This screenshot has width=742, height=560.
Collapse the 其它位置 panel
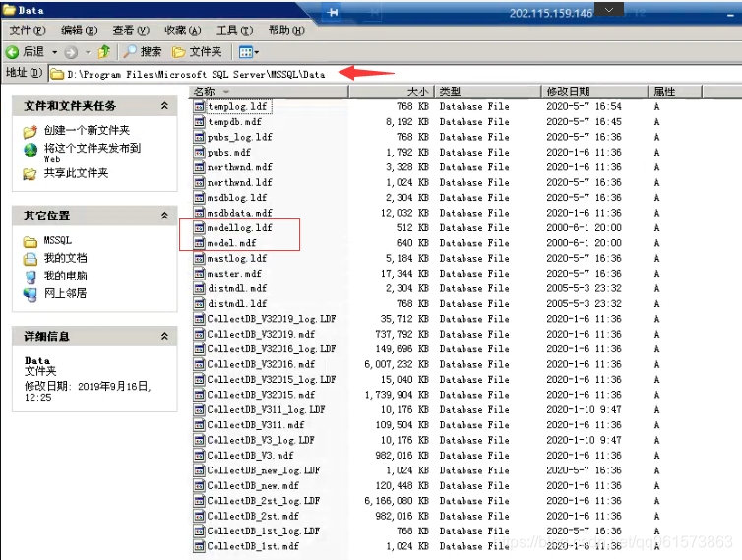tap(164, 216)
